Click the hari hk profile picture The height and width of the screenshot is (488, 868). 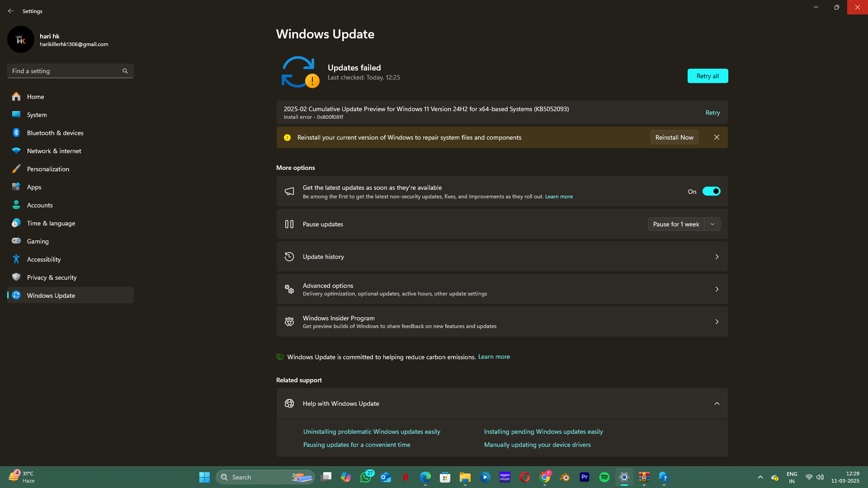pyautogui.click(x=21, y=39)
